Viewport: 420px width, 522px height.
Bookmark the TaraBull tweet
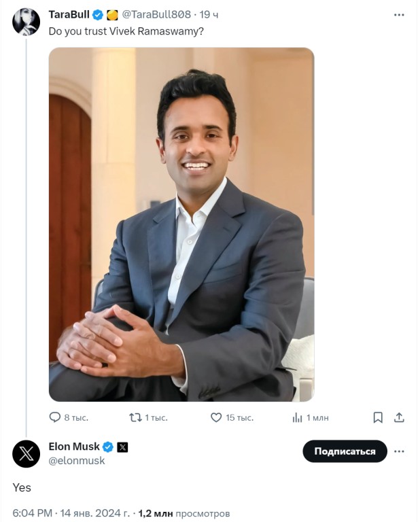click(378, 417)
